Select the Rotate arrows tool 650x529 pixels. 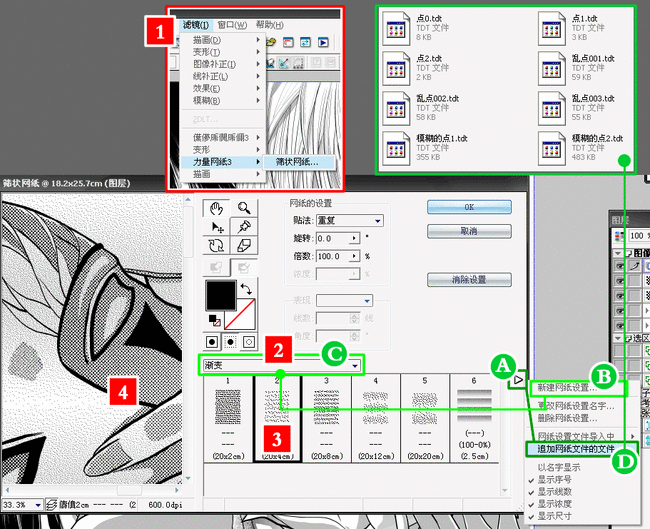[216, 245]
